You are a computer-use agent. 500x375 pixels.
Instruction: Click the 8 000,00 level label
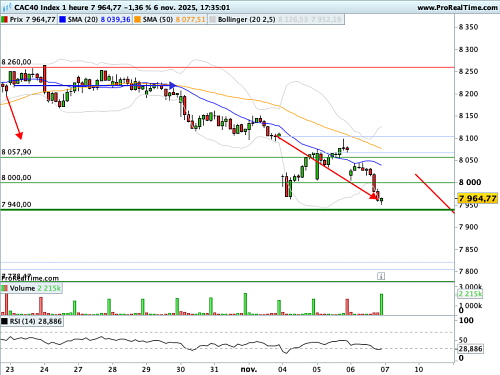[x=16, y=178]
